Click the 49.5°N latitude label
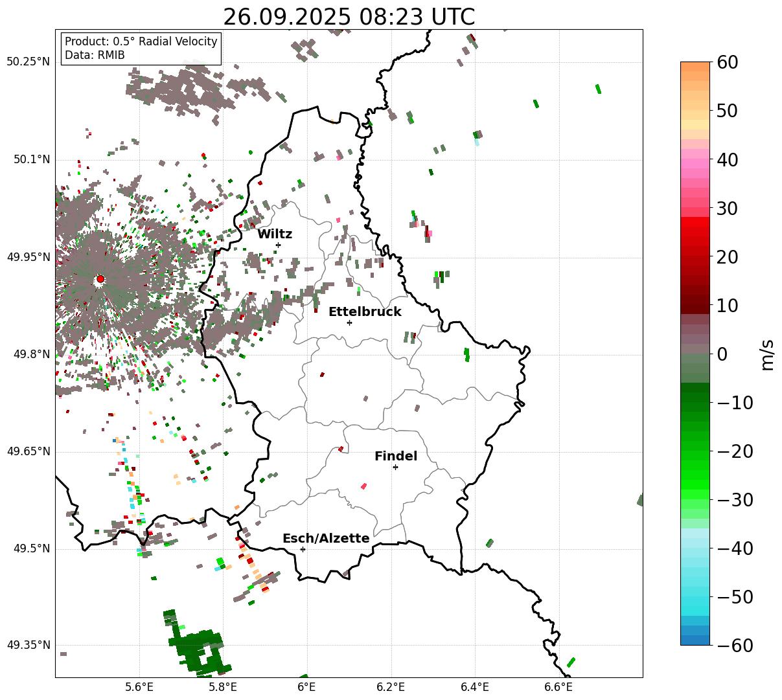This screenshot has height=700, width=782. 31,548
